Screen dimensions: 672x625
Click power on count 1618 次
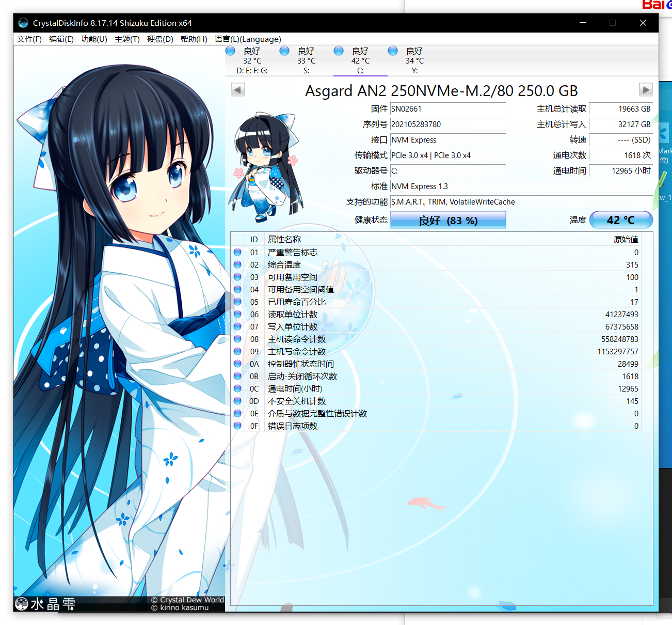click(x=621, y=155)
